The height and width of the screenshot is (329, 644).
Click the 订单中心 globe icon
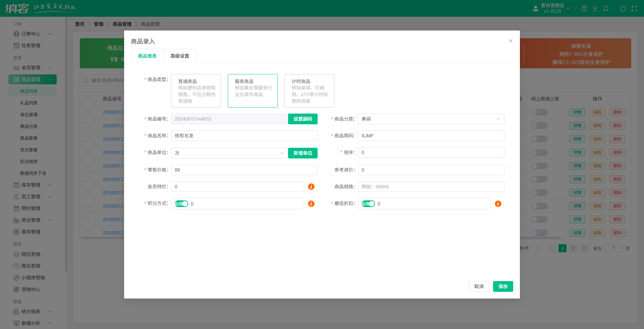(x=16, y=34)
